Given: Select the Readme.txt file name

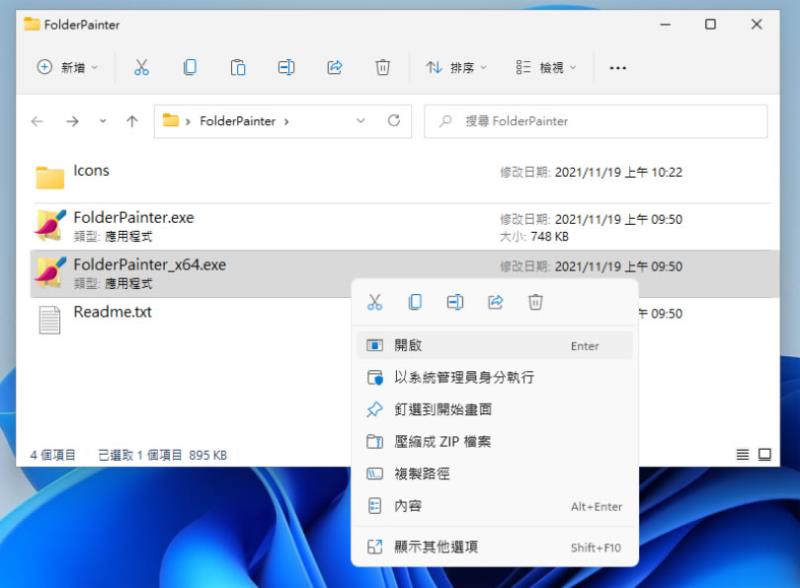Looking at the screenshot, I should click(112, 311).
